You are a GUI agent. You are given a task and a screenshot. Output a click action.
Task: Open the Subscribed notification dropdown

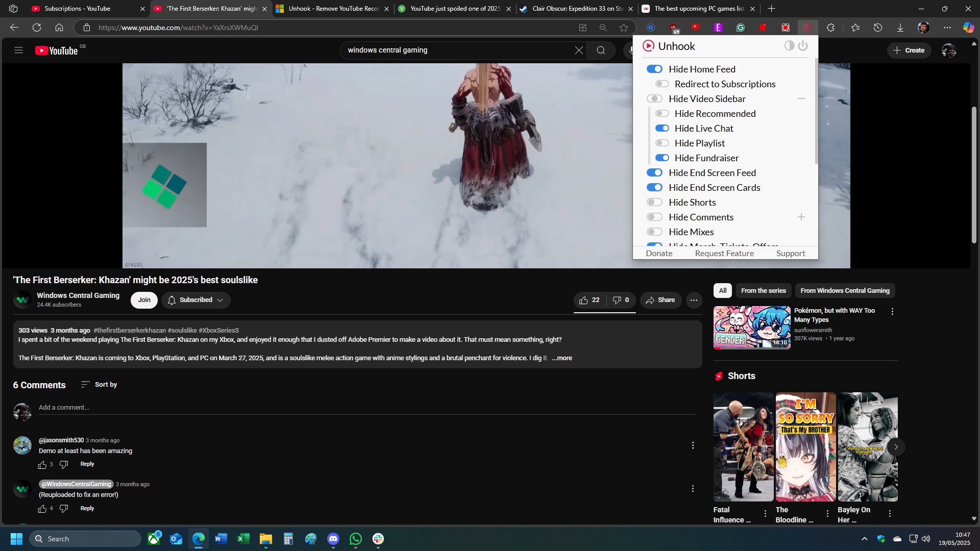coord(196,300)
